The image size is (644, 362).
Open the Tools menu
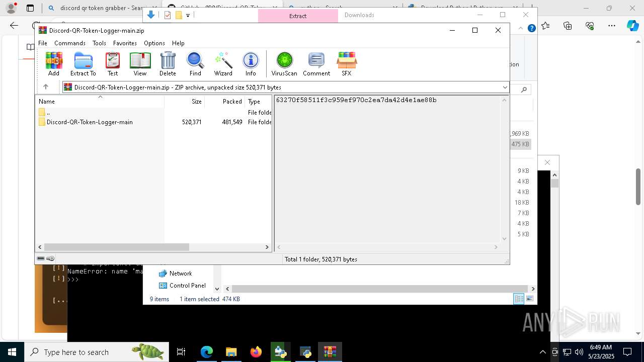pos(99,43)
